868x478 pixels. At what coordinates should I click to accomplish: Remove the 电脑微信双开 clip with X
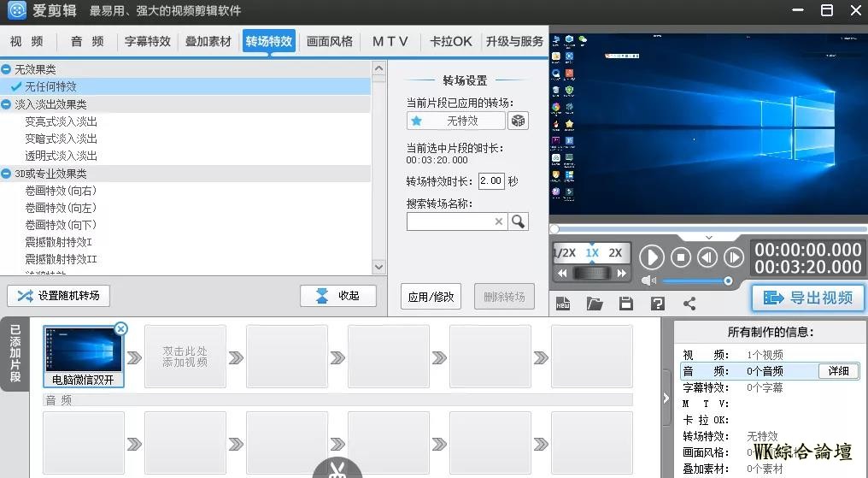120,329
